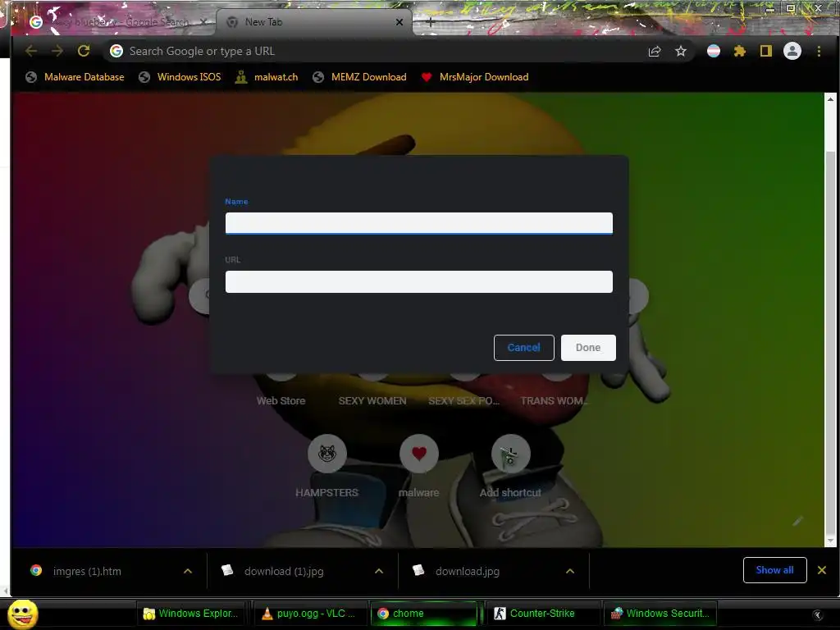The height and width of the screenshot is (630, 840).
Task: Select the New Tab tab
Action: pyautogui.click(x=313, y=22)
